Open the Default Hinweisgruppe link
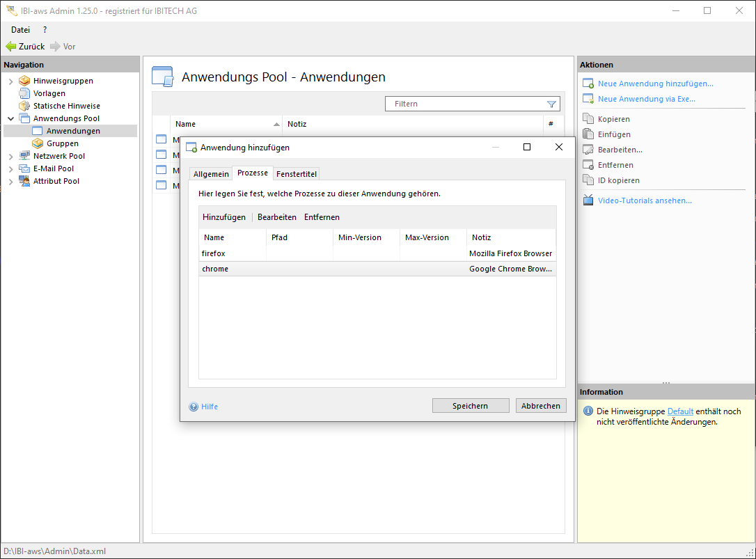This screenshot has height=559, width=756. click(680, 411)
